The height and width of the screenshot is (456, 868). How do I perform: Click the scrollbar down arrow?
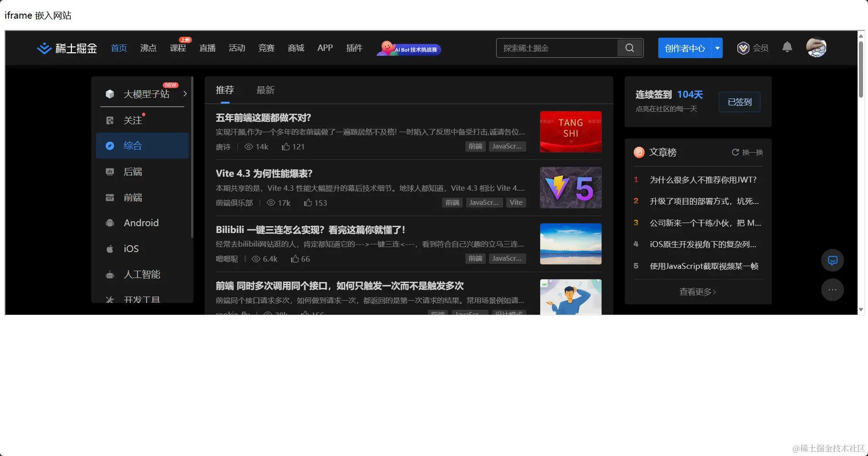pos(861,310)
